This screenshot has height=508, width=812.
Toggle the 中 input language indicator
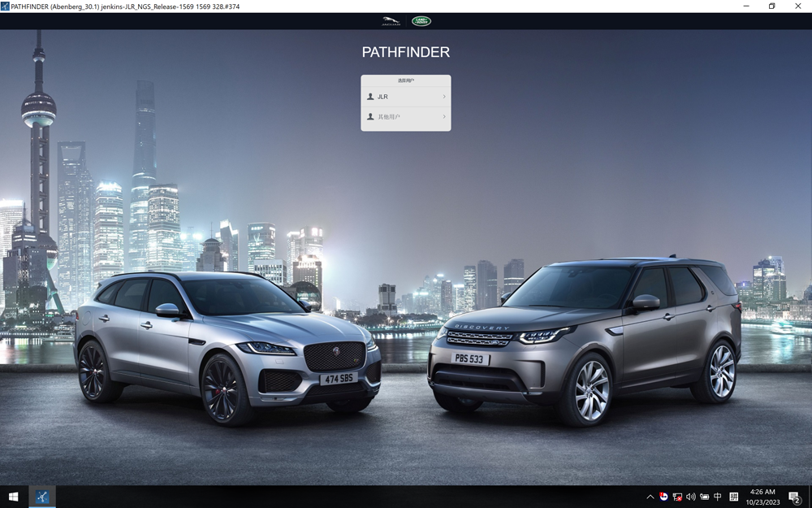coord(718,497)
